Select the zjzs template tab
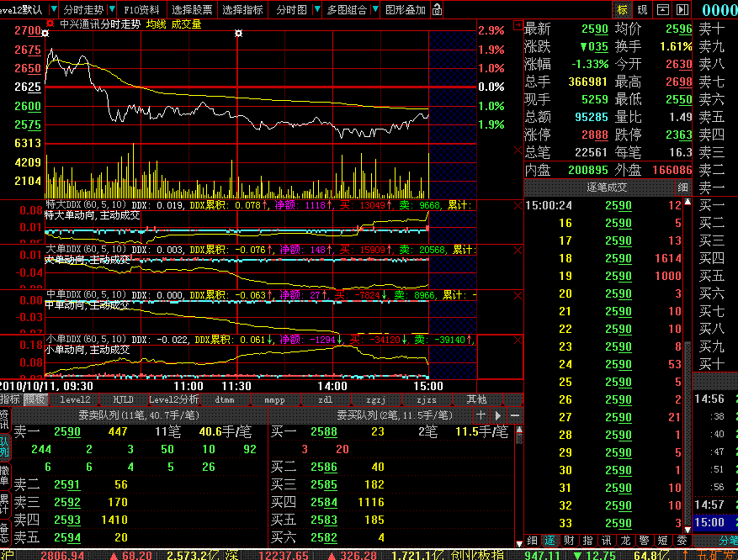Screen dimensions: 738x560 coord(427,399)
